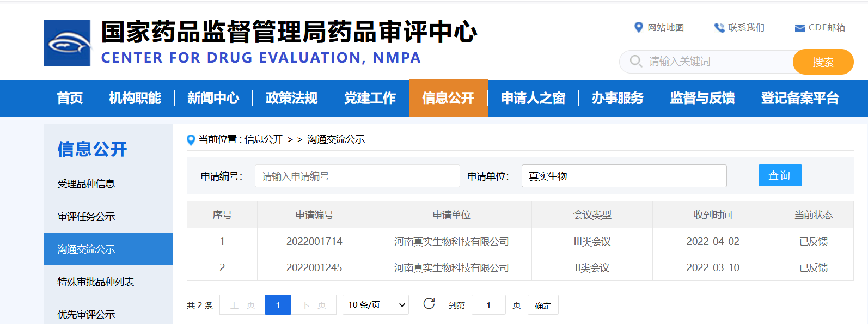Click the 收到时间 column header
This screenshot has width=868, height=324.
pos(713,215)
